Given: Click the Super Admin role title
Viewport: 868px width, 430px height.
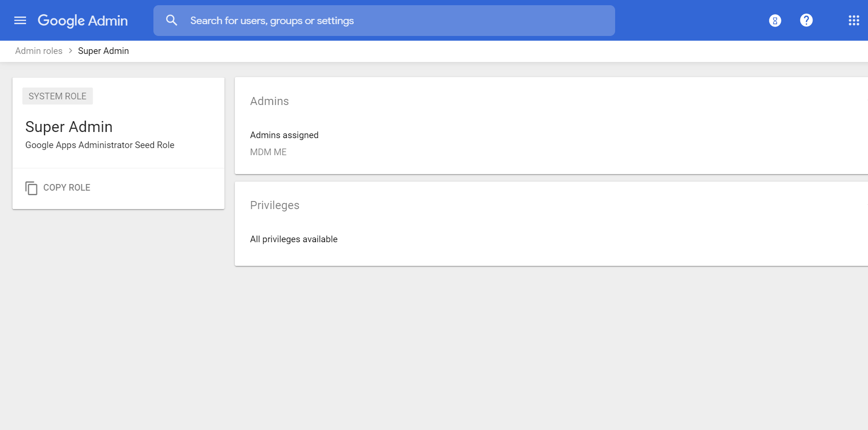Looking at the screenshot, I should click(69, 127).
